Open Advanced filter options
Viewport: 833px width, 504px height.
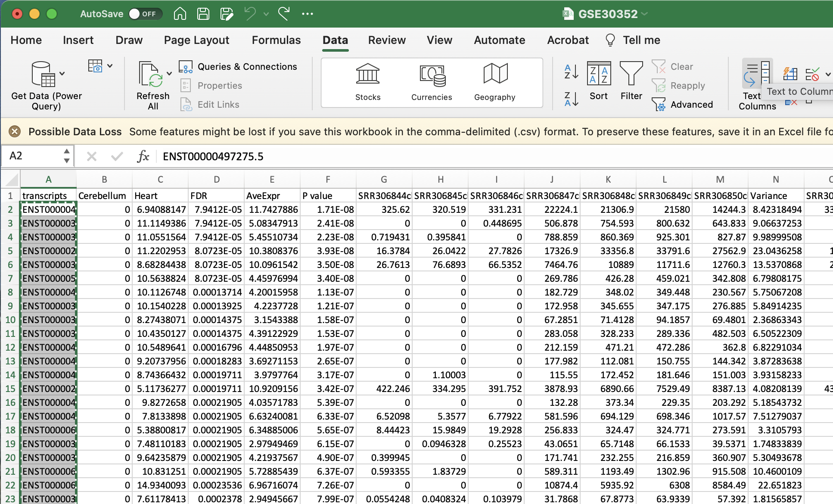click(683, 105)
